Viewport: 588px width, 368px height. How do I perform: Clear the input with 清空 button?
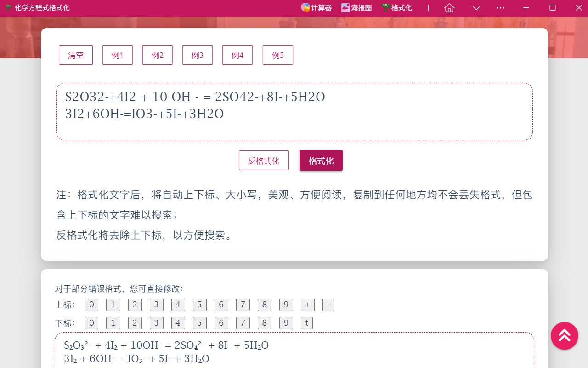point(76,55)
